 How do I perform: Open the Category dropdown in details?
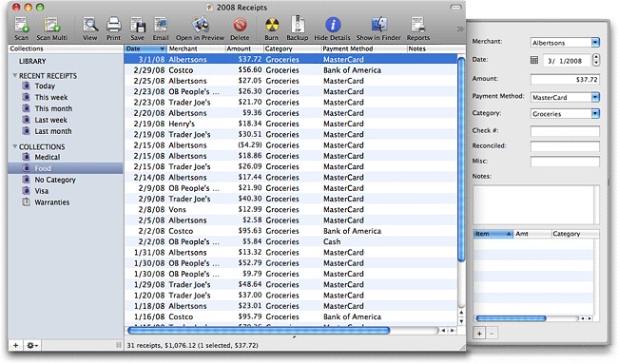coord(595,113)
